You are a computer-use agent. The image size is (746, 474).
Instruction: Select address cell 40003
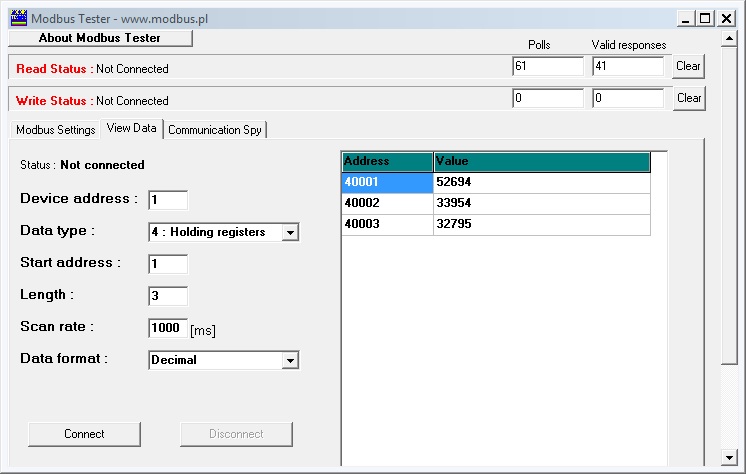387,224
